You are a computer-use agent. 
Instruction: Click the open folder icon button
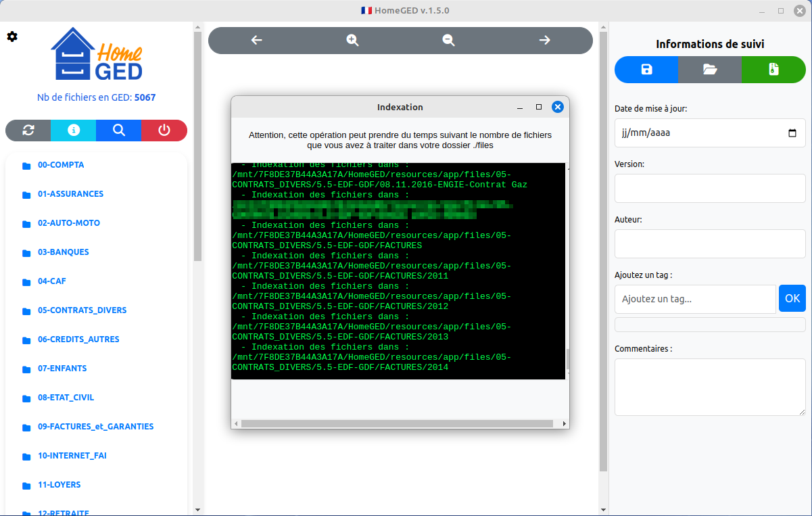point(710,70)
